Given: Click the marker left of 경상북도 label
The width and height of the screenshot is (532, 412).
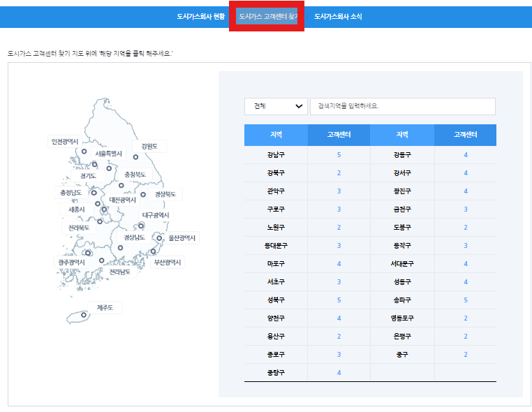Looking at the screenshot, I should [x=143, y=195].
